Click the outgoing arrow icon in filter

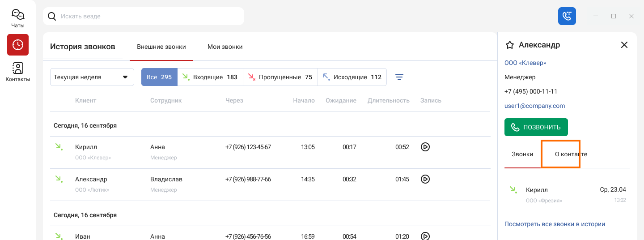(x=326, y=77)
